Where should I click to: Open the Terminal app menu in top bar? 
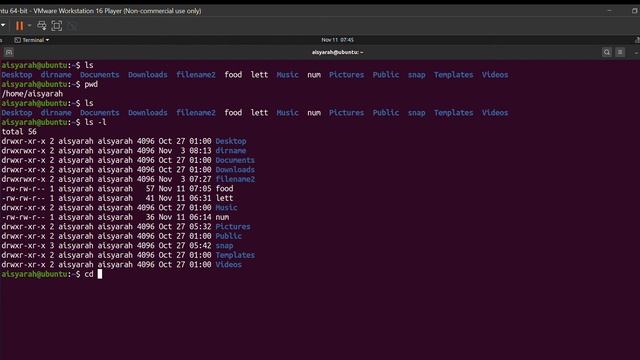(32, 40)
